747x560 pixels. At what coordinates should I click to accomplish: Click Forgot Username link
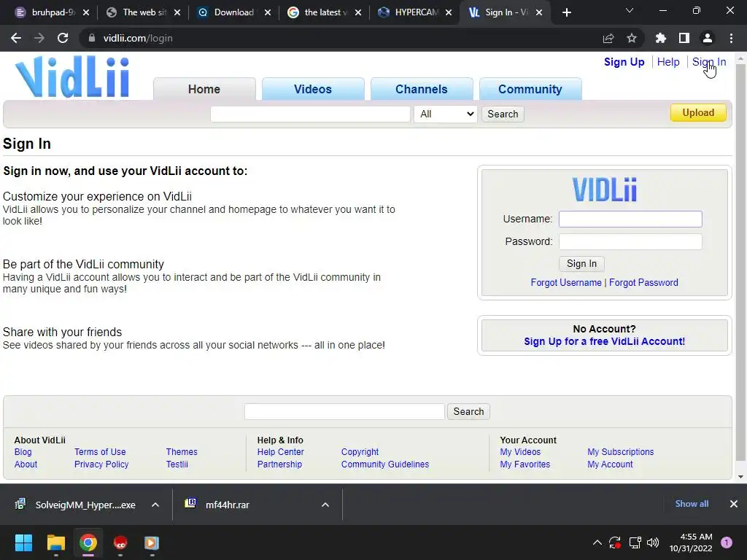[566, 282]
